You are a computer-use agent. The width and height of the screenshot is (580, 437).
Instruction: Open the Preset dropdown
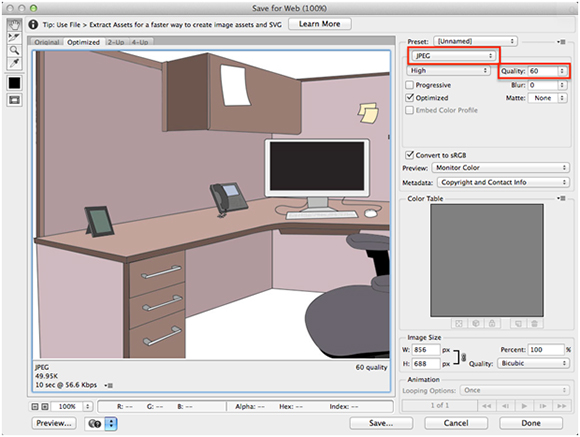coord(475,41)
